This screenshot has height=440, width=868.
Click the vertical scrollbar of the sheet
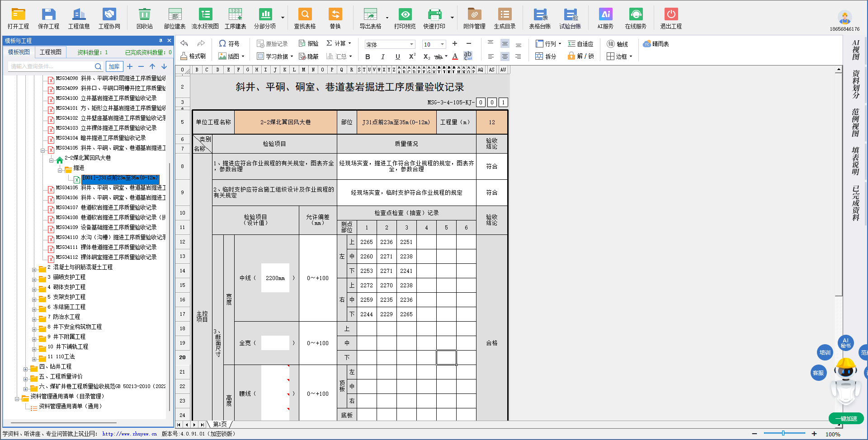point(839,185)
